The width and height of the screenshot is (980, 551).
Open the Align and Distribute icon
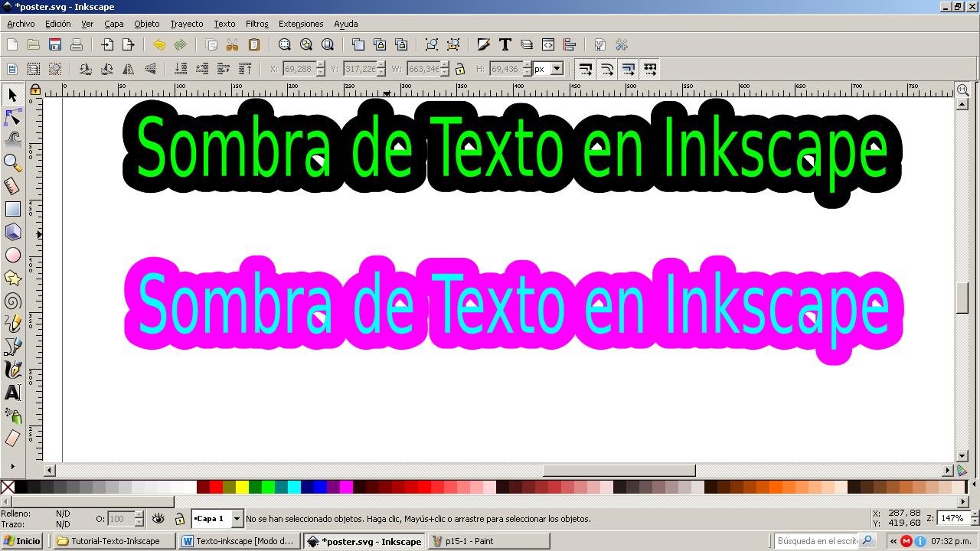[570, 44]
